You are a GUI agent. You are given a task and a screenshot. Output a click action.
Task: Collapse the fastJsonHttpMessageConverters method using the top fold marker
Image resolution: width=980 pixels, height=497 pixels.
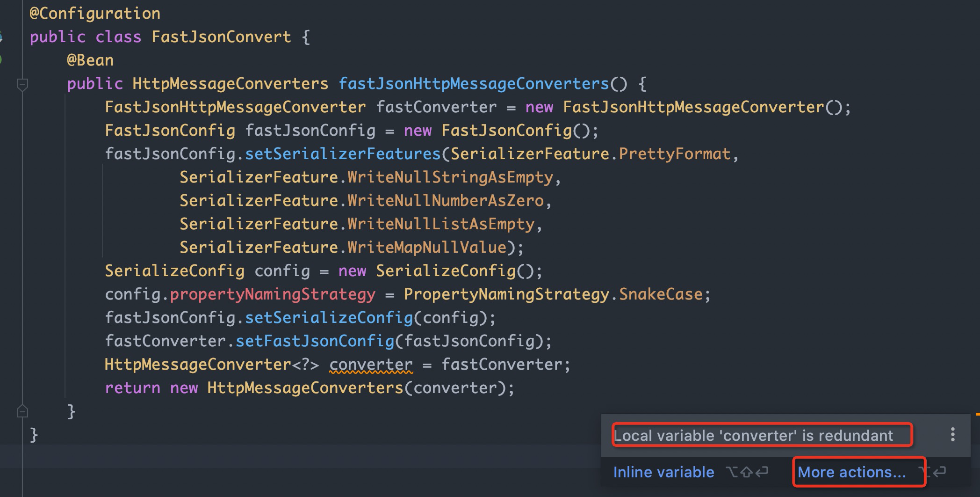coord(22,84)
